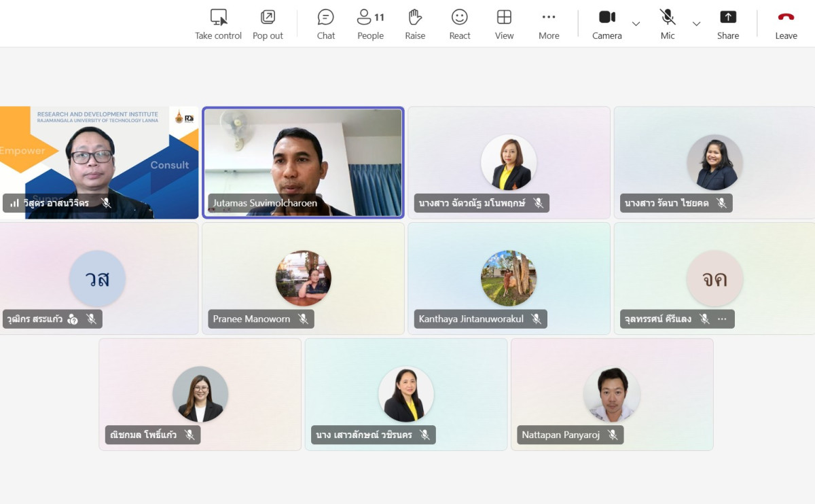815x504 pixels.
Task: Leave the meeting
Action: [x=786, y=24]
